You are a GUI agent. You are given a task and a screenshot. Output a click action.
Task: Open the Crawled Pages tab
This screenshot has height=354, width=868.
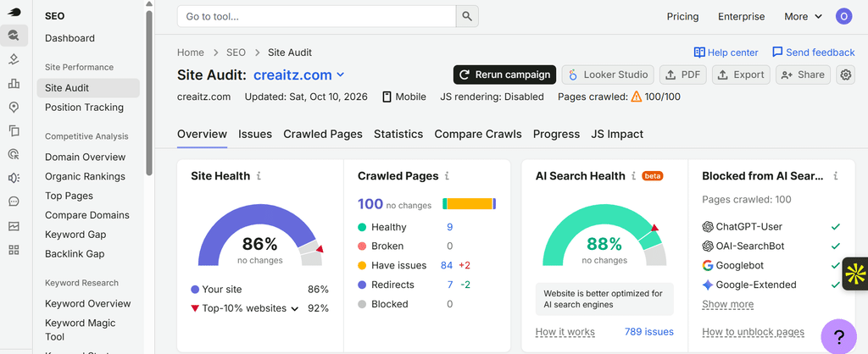coord(323,134)
